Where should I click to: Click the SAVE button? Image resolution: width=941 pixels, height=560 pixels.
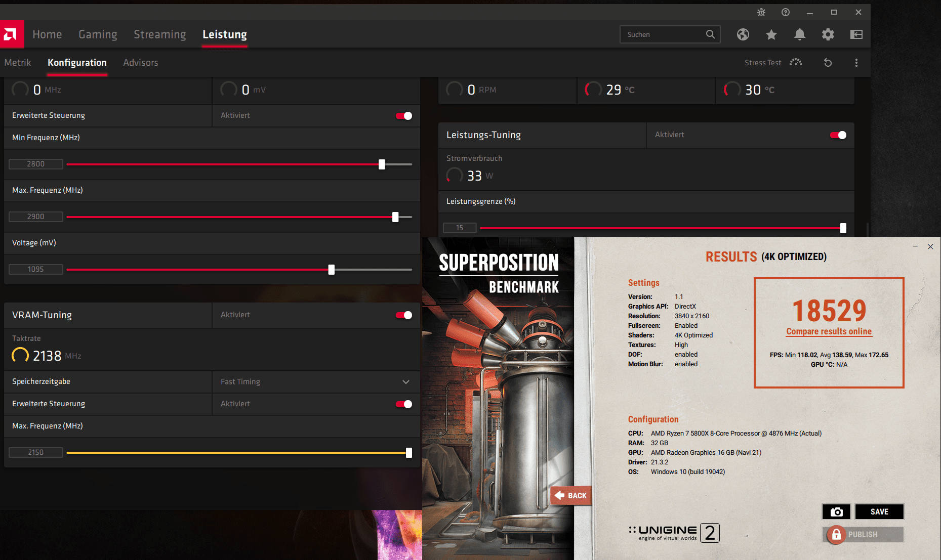[879, 512]
